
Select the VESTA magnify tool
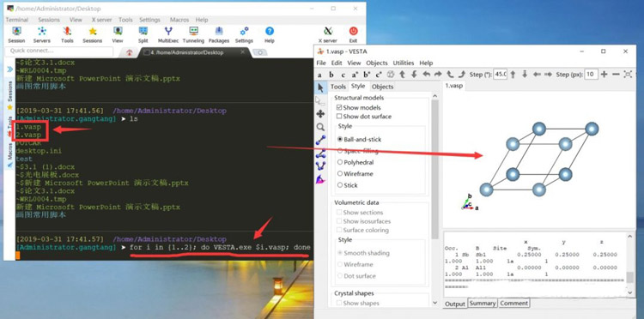point(320,127)
